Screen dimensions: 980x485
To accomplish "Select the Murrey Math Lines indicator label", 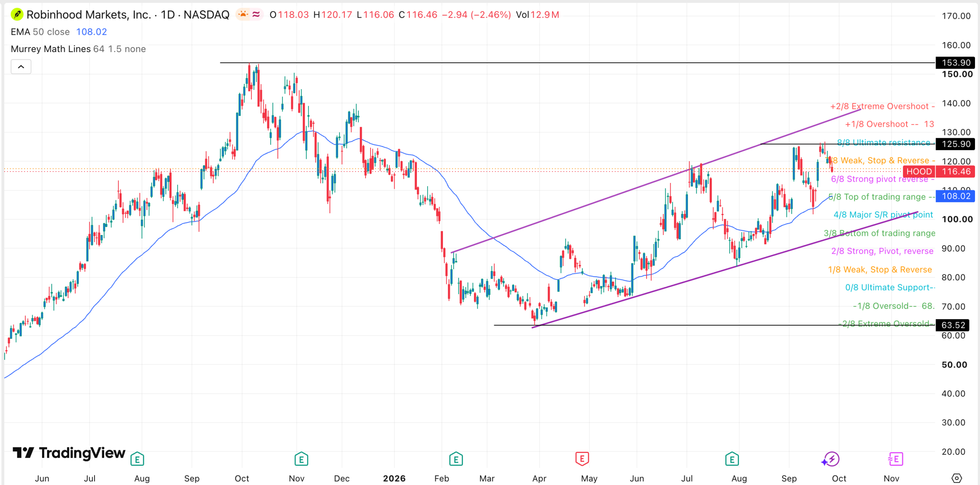I will coord(51,49).
